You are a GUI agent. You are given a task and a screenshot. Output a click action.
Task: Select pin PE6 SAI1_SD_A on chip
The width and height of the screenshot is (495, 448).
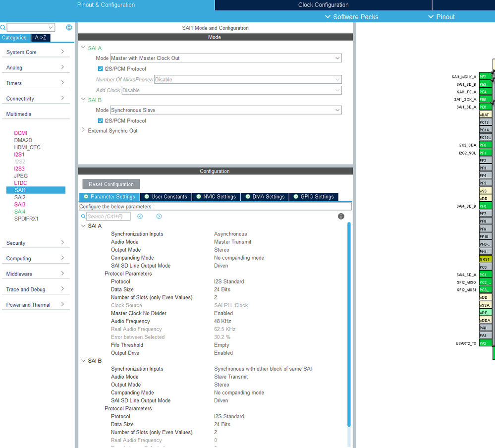click(x=485, y=107)
